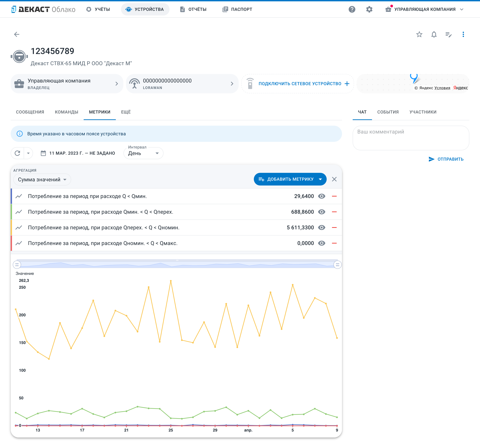Open the help question mark icon
This screenshot has height=448, width=480.
click(x=352, y=9)
